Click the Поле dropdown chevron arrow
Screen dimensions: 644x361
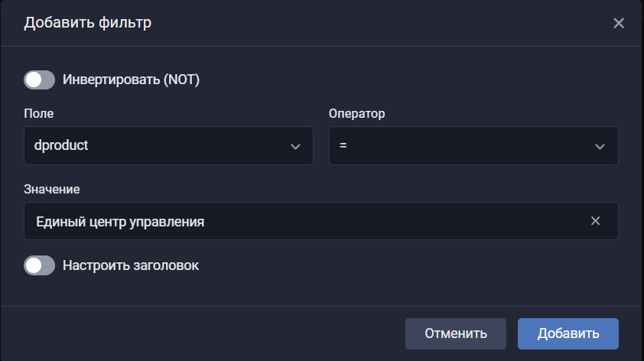[x=295, y=146]
